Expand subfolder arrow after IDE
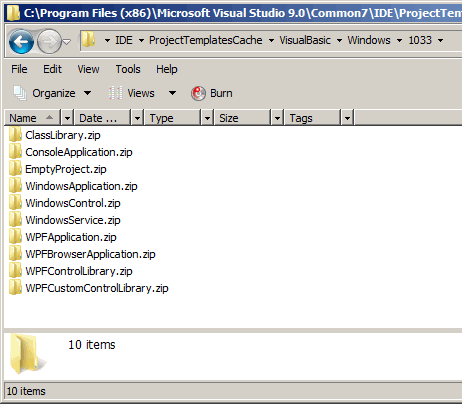The image size is (462, 404). (141, 41)
